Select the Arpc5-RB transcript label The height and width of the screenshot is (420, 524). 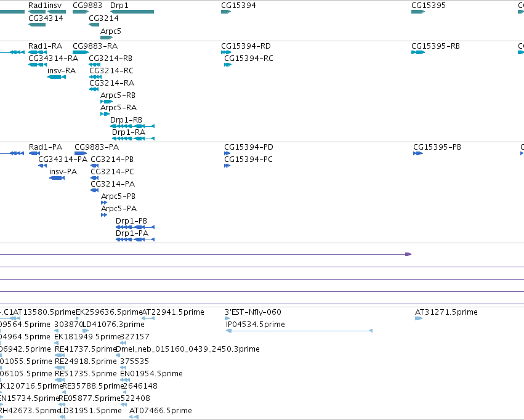coord(118,95)
